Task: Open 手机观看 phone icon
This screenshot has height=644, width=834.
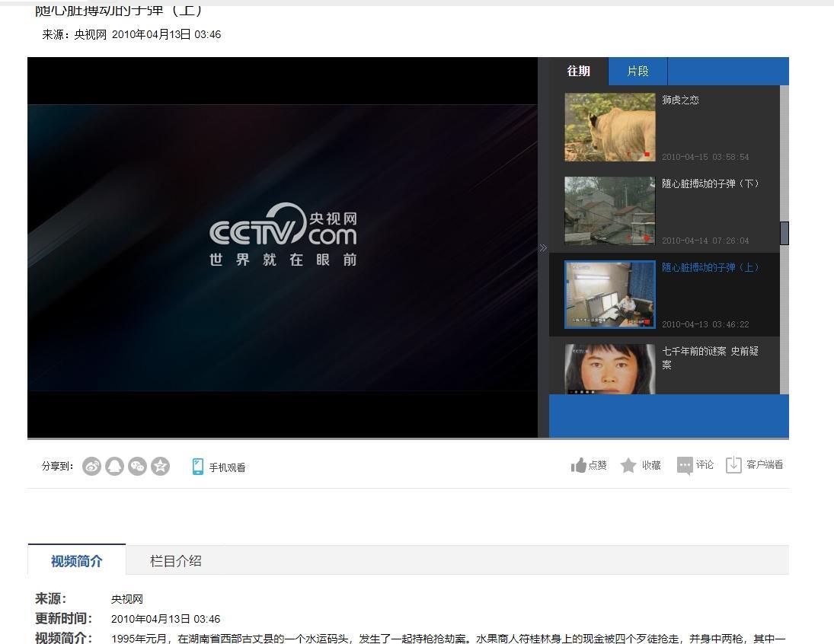Action: [197, 467]
